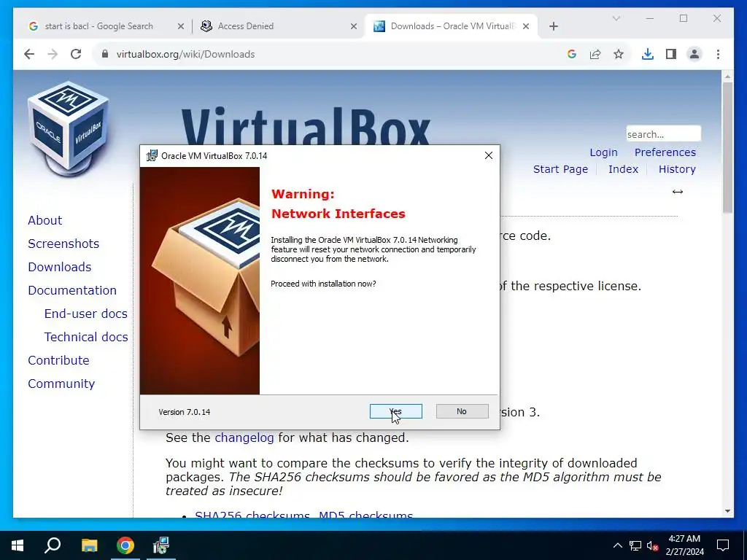The image size is (747, 560).
Task: Open taskbar clock and date
Action: [684, 545]
